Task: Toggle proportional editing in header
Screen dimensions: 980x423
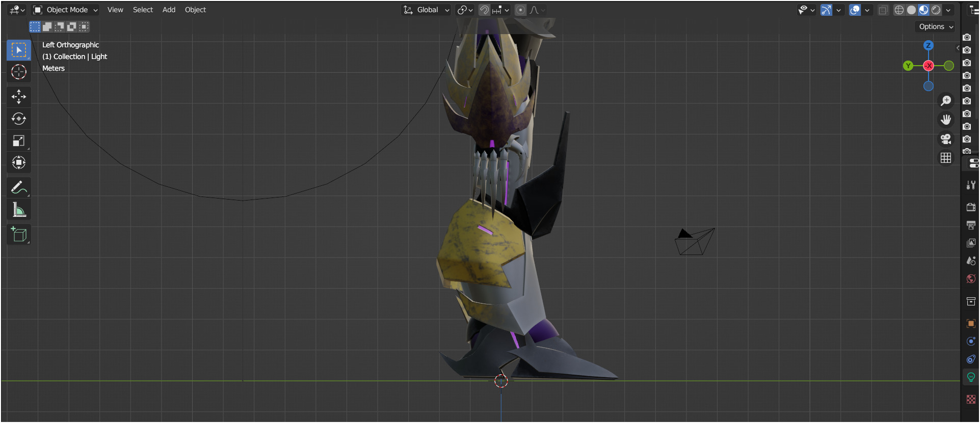Action: click(520, 10)
